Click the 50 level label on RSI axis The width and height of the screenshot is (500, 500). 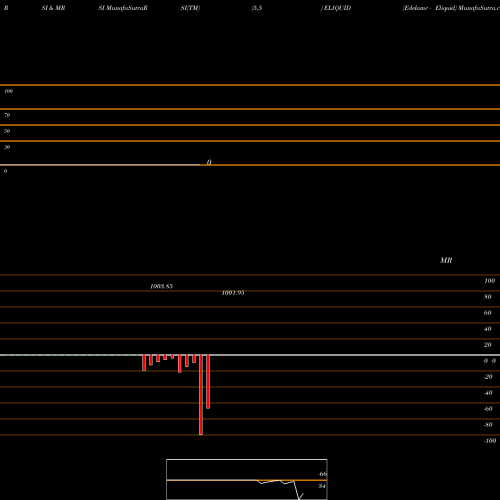coord(7,131)
